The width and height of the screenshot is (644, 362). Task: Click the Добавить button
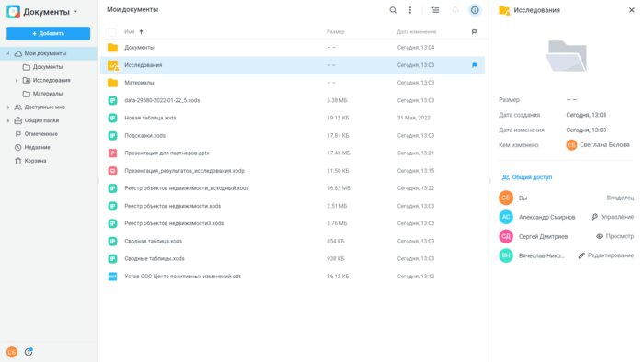(x=49, y=34)
